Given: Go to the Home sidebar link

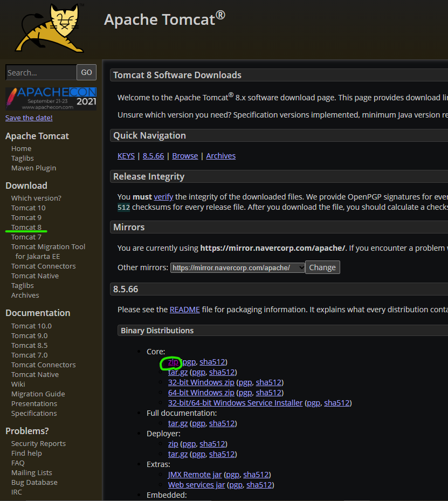Looking at the screenshot, I should (22, 149).
